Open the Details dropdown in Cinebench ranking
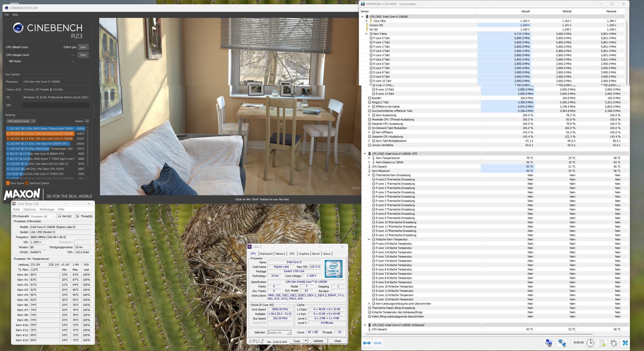This screenshot has height=351, width=644. tap(87, 121)
